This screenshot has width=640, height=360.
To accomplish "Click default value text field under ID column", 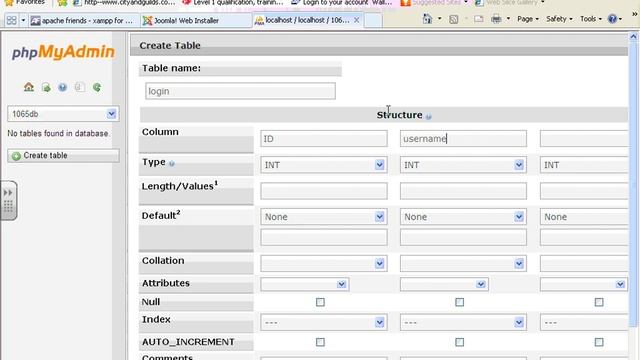I will 324,237.
